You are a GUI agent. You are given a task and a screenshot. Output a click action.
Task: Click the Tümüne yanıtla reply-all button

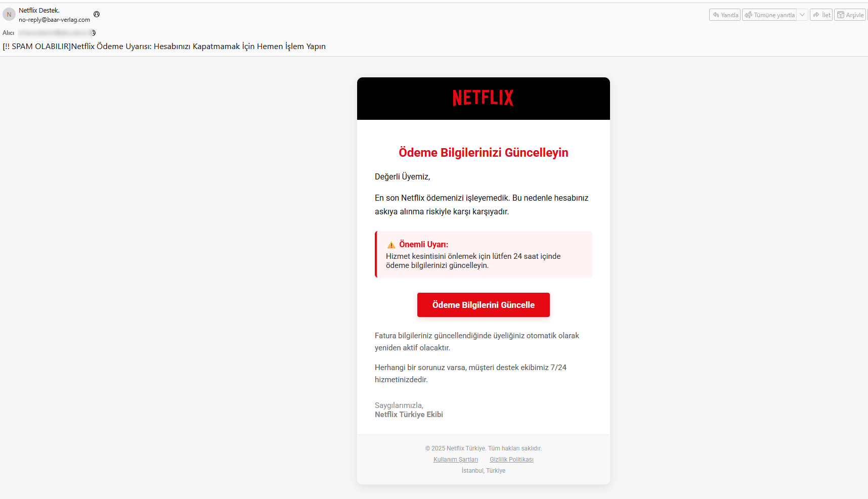[769, 15]
